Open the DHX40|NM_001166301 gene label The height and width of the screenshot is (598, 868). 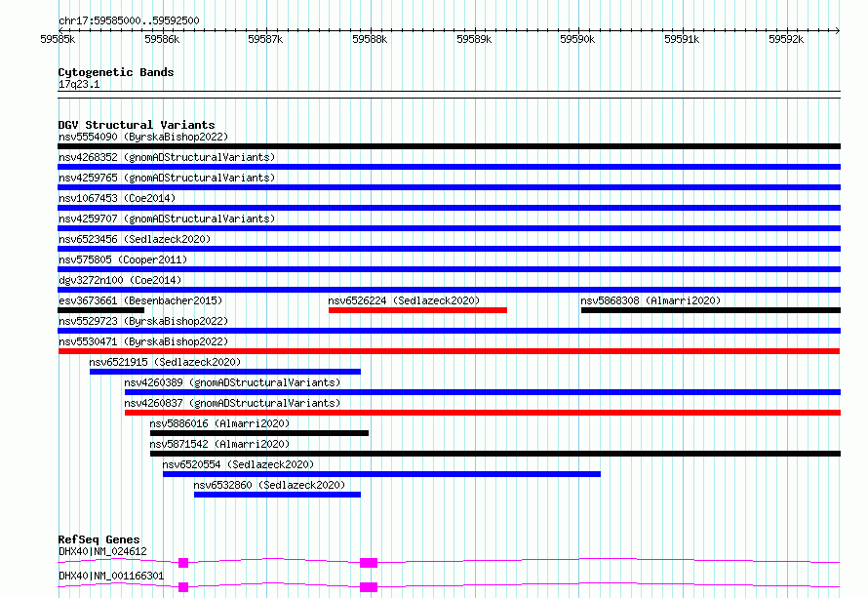(111, 576)
